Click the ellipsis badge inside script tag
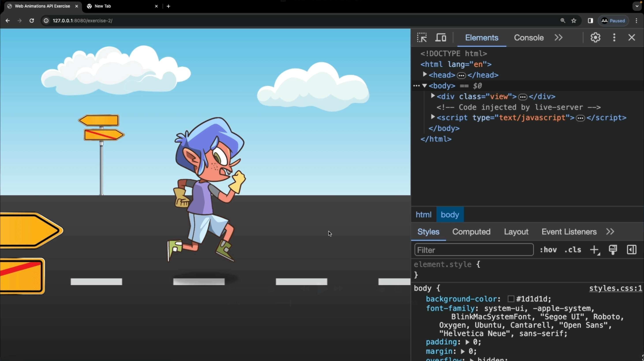644x361 pixels. (580, 118)
